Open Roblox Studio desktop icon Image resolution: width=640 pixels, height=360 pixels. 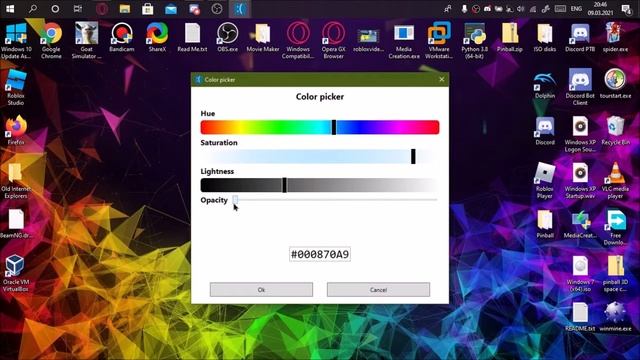tap(16, 87)
